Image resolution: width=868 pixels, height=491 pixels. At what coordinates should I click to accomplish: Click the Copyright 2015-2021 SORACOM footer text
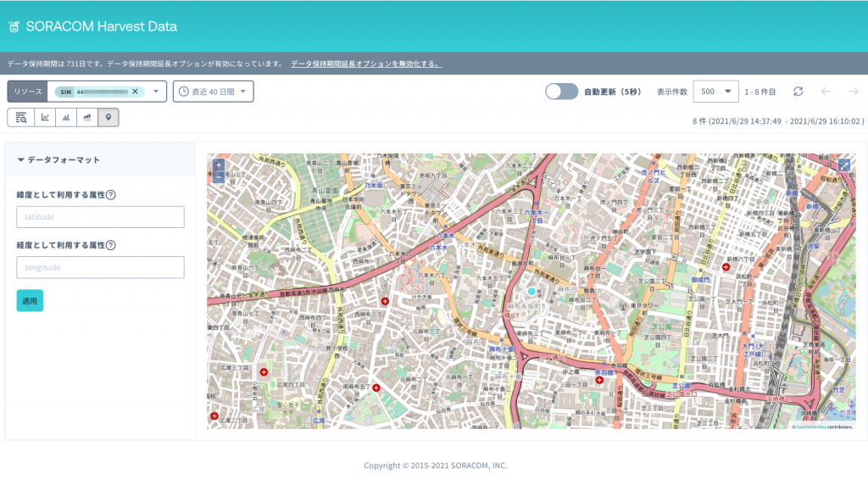point(435,466)
